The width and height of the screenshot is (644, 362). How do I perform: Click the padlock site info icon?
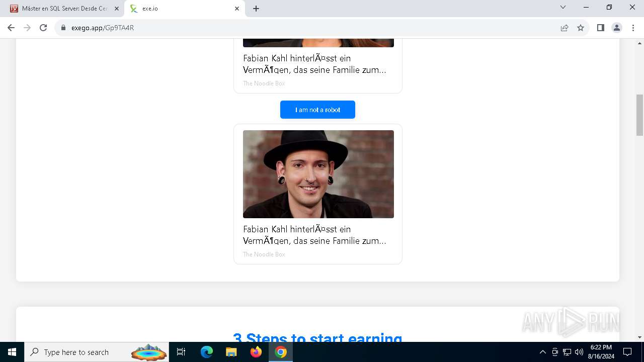63,28
